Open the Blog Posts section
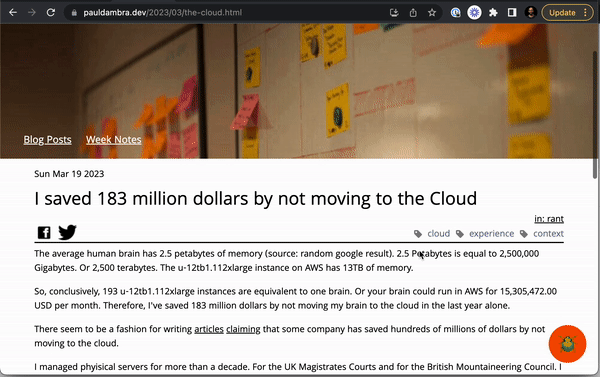Screen dimensions: 600x377 [x=47, y=140]
